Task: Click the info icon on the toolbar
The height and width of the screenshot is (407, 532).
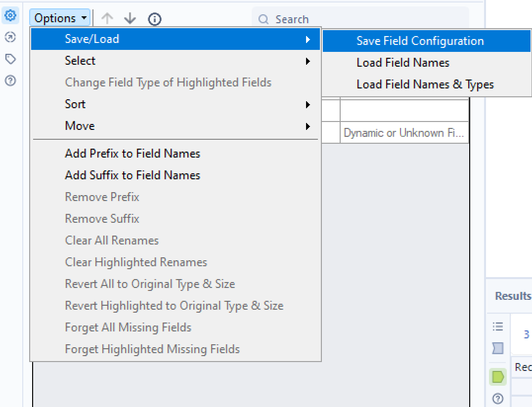Action: click(154, 19)
